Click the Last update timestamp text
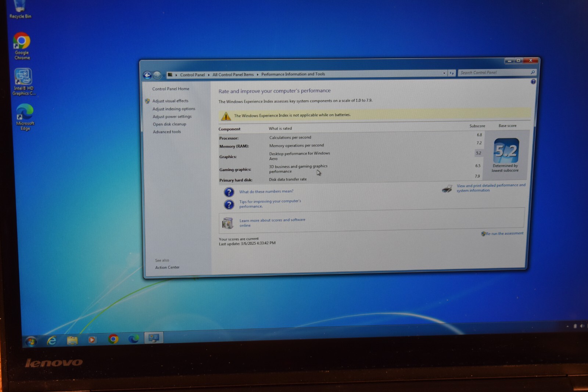This screenshot has width=588, height=392. (247, 243)
